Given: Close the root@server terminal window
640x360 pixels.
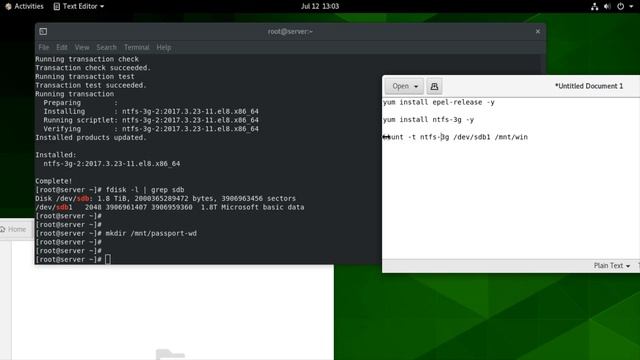Looking at the screenshot, I should click(x=538, y=31).
